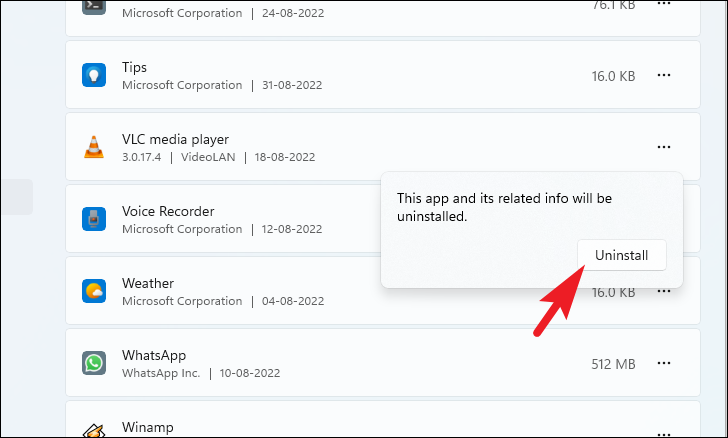728x438 pixels.
Task: Click the VLC version 3.0.17.4 text
Action: coord(142,157)
